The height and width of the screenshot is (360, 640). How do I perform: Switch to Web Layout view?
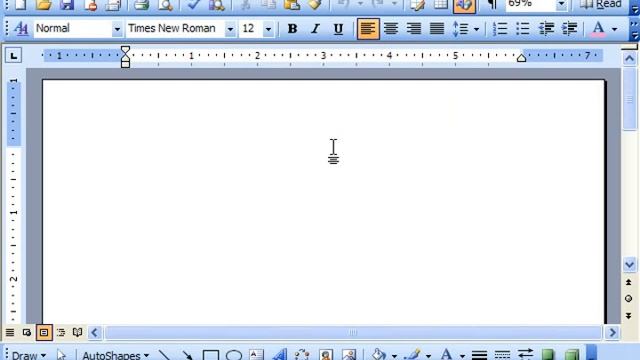pos(27,333)
